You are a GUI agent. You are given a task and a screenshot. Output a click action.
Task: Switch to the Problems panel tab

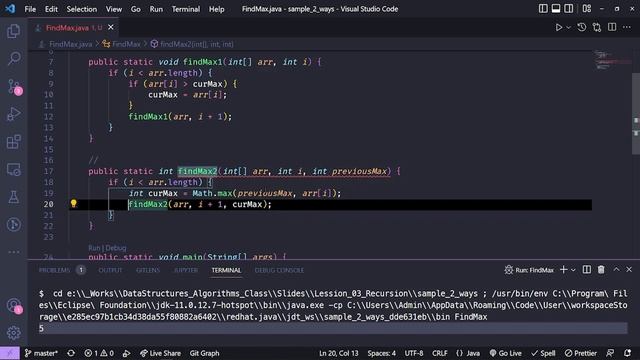(54, 270)
